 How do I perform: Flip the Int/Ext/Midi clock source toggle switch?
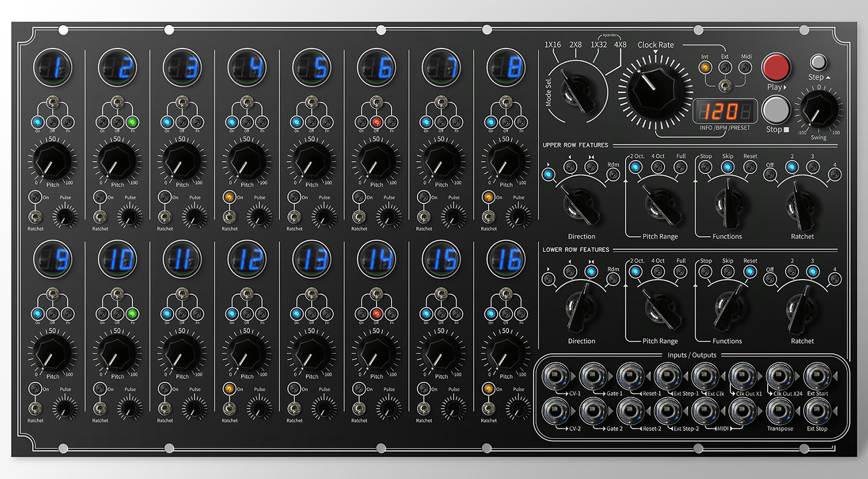click(x=725, y=86)
